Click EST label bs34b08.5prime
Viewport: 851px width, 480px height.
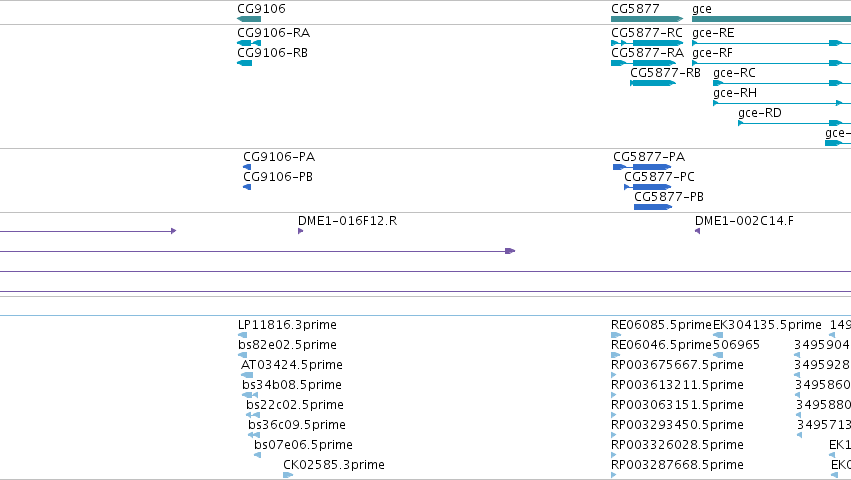(292, 385)
